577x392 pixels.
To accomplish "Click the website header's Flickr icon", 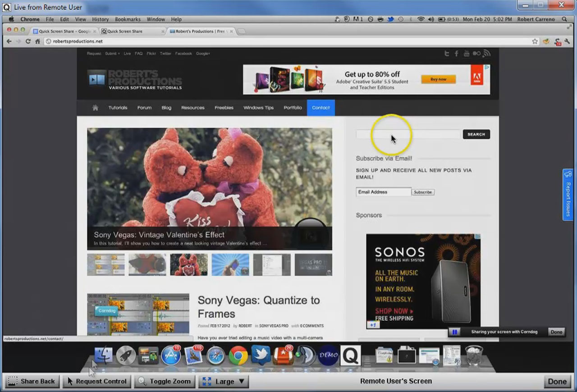I will coord(476,54).
